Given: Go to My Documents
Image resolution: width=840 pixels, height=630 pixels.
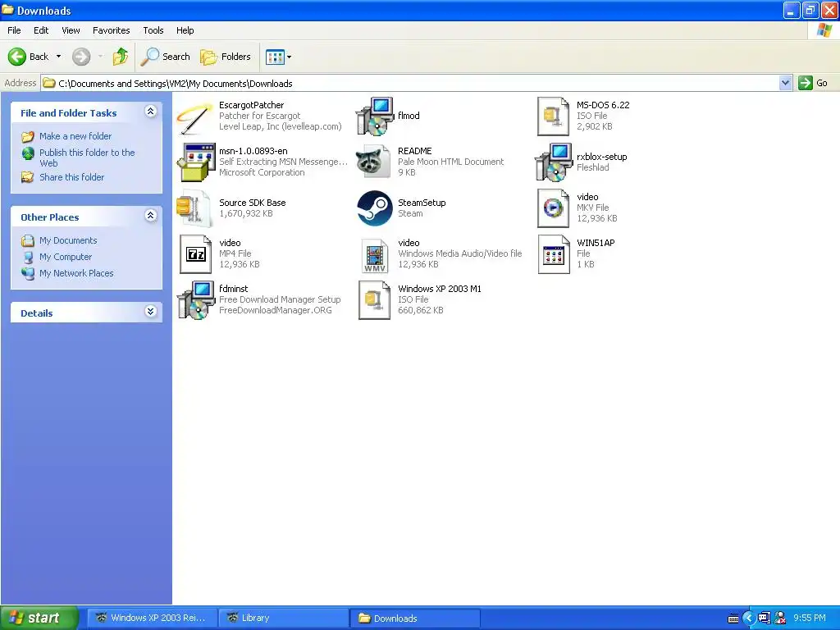Looking at the screenshot, I should point(68,240).
